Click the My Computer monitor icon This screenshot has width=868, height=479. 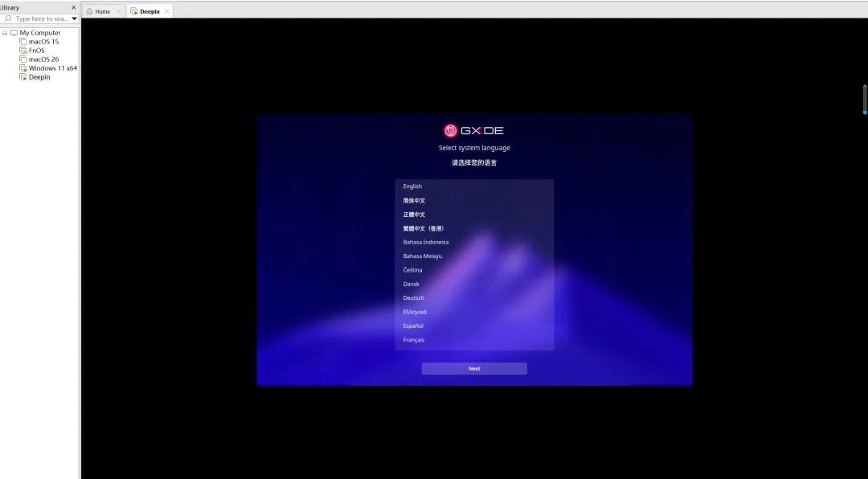click(14, 33)
